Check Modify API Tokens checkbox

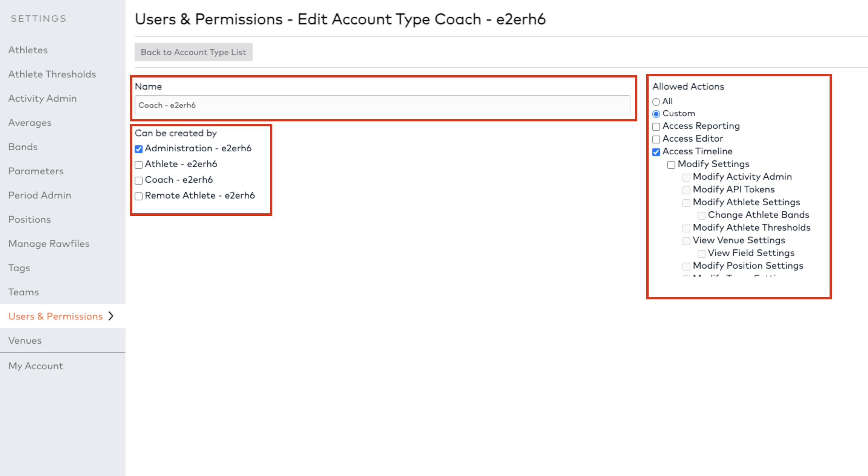click(x=686, y=190)
